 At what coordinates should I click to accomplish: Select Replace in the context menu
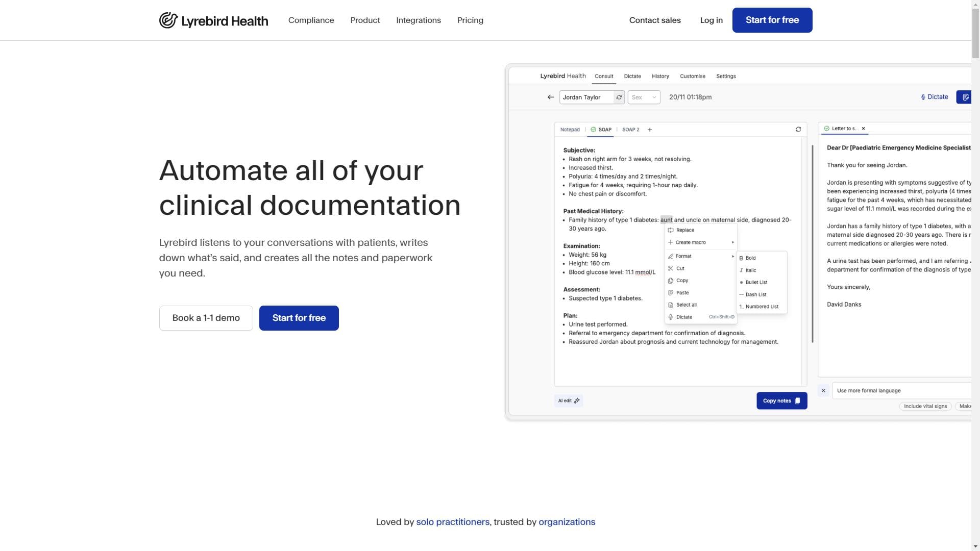click(x=685, y=230)
